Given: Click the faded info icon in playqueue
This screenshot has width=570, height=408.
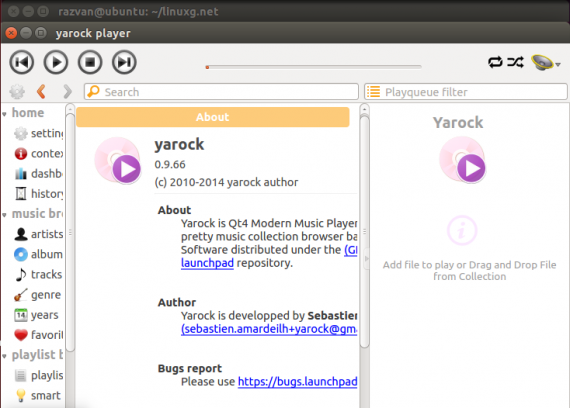Looking at the screenshot, I should click(462, 231).
